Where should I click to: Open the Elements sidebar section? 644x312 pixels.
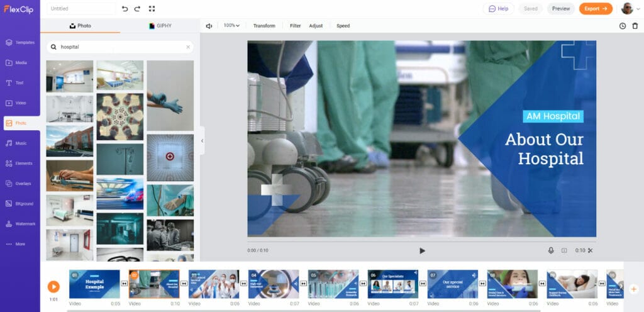pos(20,164)
